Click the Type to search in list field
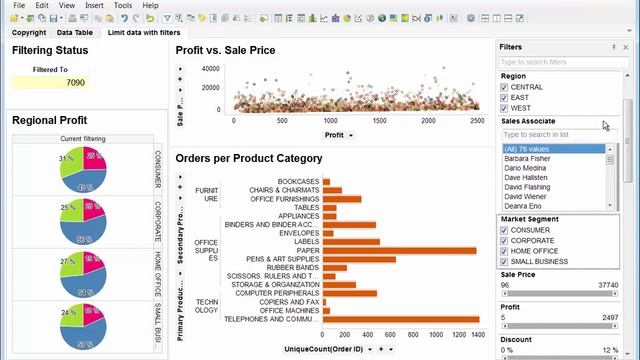640x360 pixels. (x=559, y=135)
